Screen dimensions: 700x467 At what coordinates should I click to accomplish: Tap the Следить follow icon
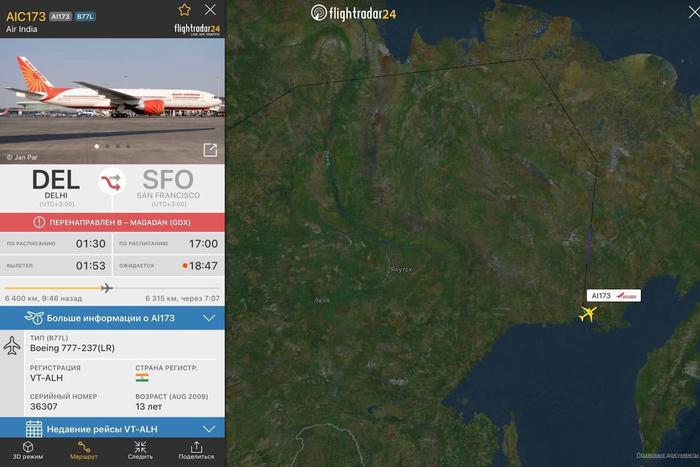click(140, 450)
